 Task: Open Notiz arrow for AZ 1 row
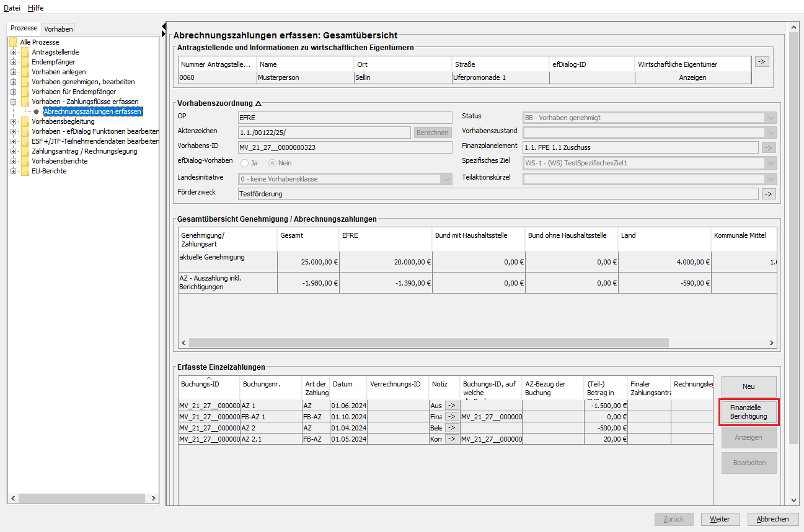(451, 406)
